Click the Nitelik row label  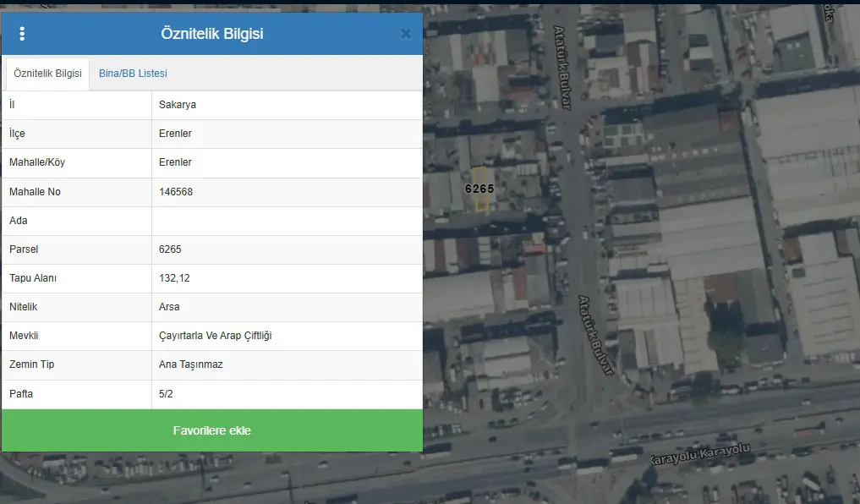tap(23, 307)
